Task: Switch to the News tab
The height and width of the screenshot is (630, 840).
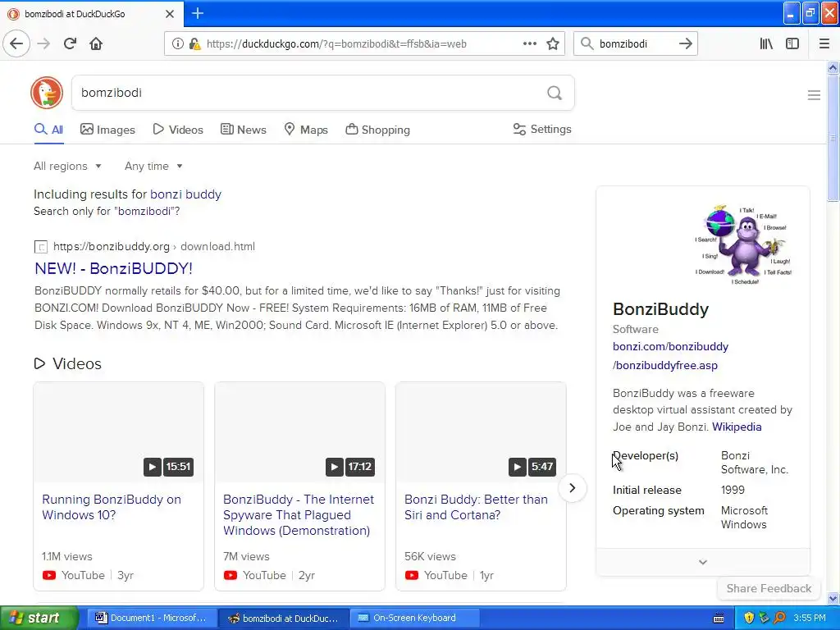Action: (x=243, y=130)
